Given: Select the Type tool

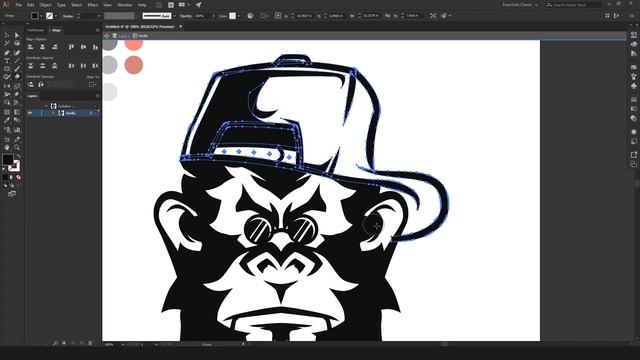Looking at the screenshot, I should click(7, 61).
